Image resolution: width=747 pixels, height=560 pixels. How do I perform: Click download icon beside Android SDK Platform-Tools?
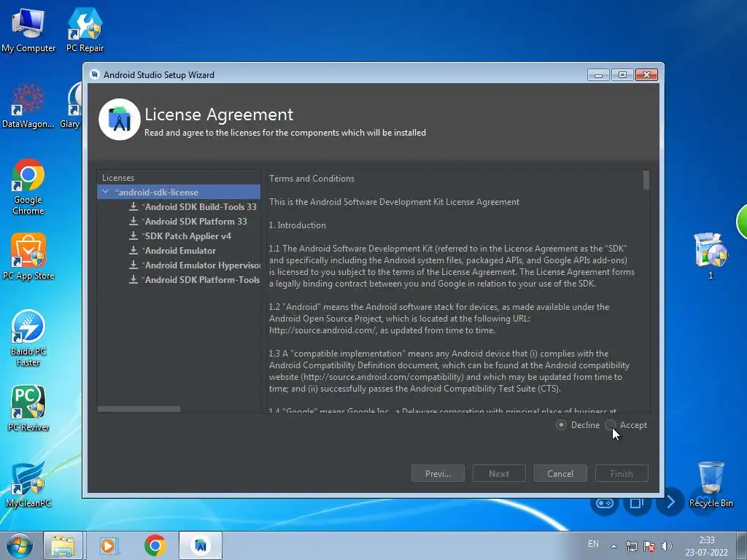tap(133, 279)
